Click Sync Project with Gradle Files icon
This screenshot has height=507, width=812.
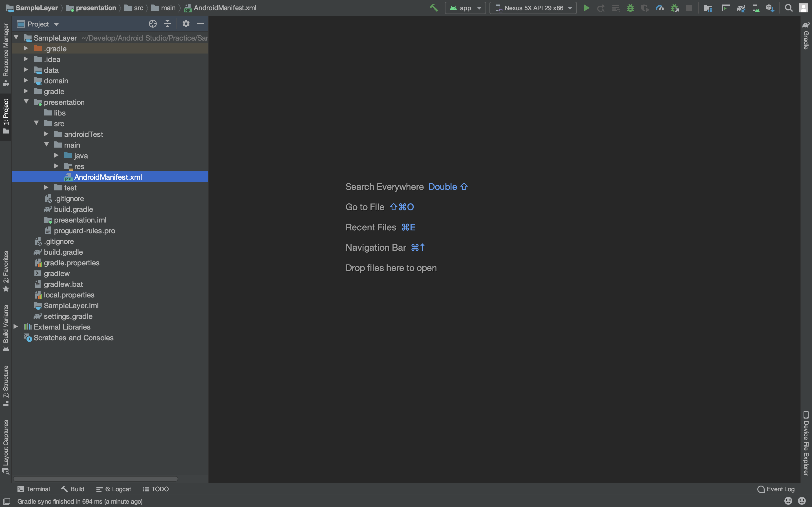point(741,8)
